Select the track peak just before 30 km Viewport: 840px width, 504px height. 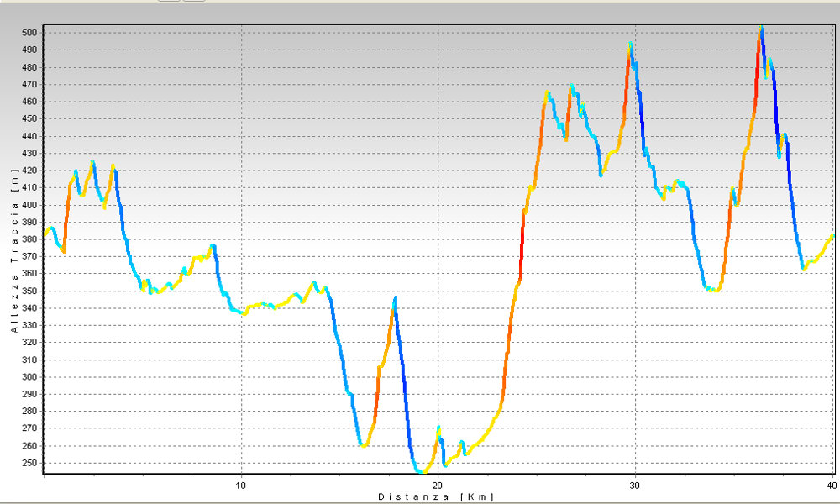[x=630, y=45]
